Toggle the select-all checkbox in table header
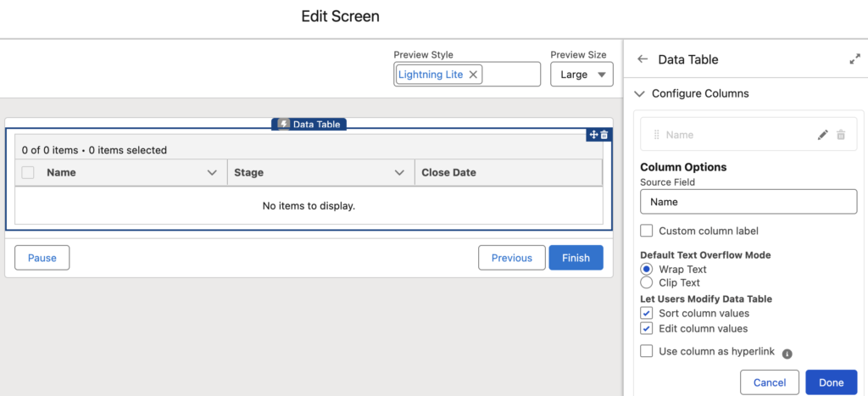The width and height of the screenshot is (868, 396). 28,172
